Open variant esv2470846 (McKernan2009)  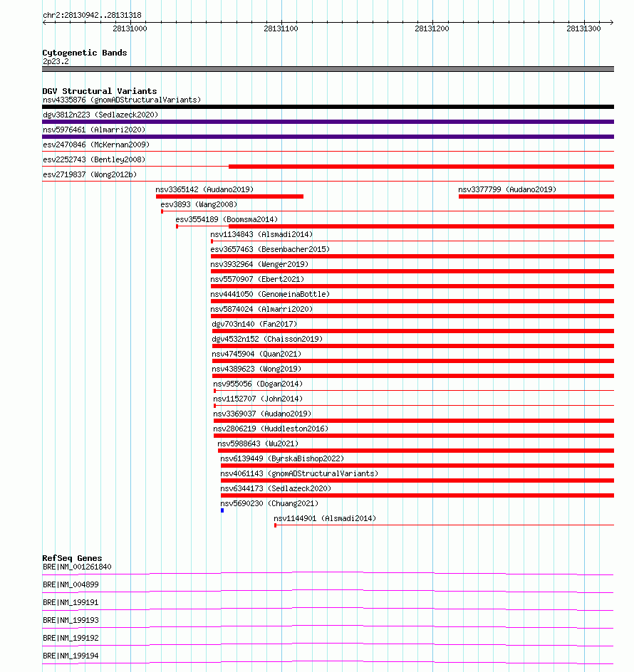(x=96, y=145)
